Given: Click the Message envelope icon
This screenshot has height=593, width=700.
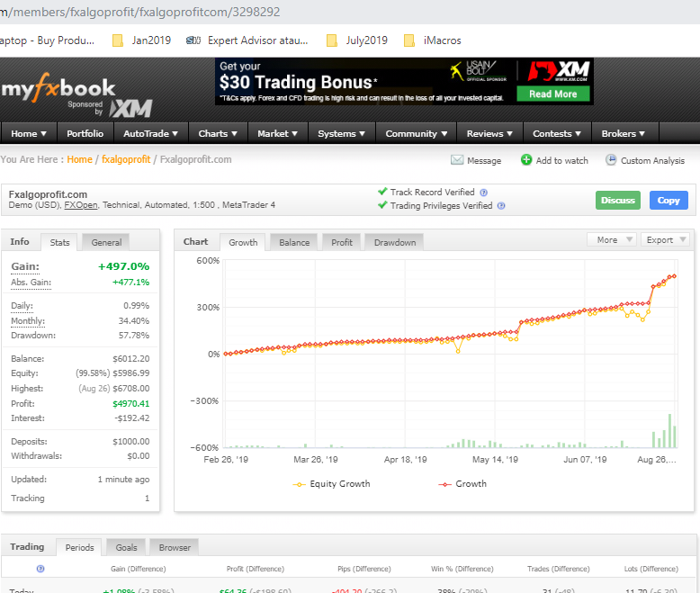Looking at the screenshot, I should click(x=457, y=160).
